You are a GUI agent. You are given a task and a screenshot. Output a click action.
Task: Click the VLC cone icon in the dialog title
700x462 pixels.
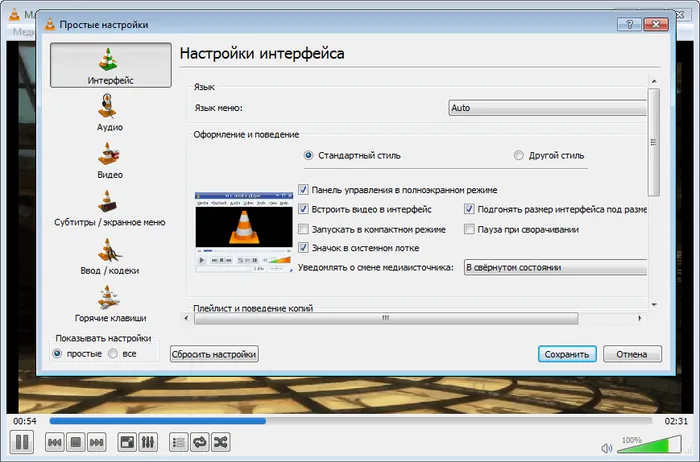click(50, 25)
